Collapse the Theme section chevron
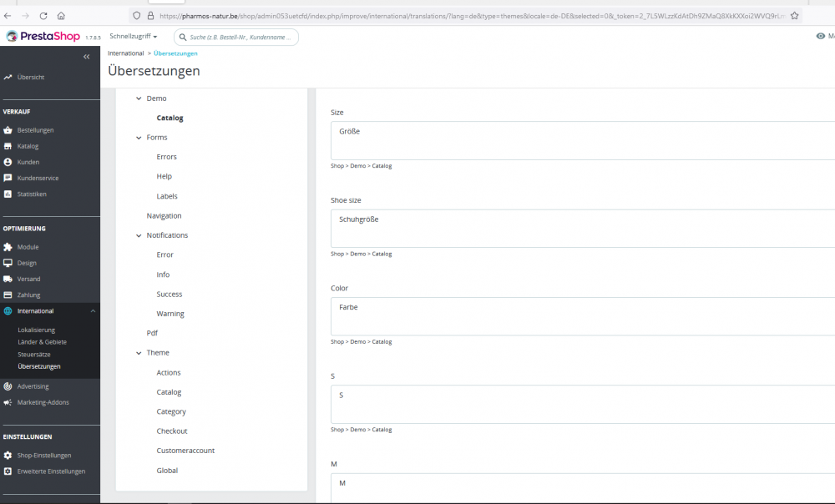The width and height of the screenshot is (835, 504). pyautogui.click(x=139, y=352)
